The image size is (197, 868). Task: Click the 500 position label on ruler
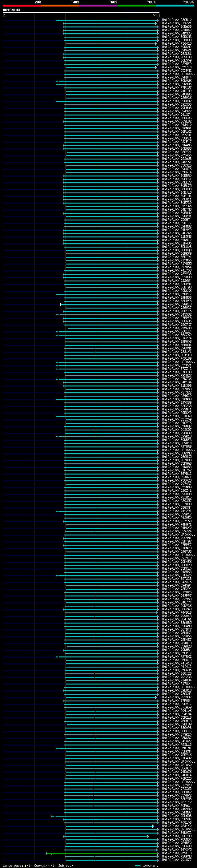(155, 15)
